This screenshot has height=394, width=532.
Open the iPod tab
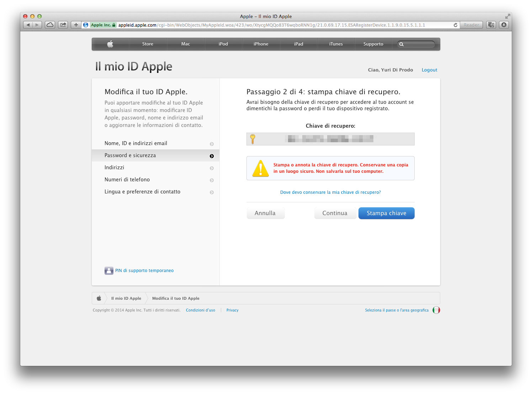pos(223,44)
